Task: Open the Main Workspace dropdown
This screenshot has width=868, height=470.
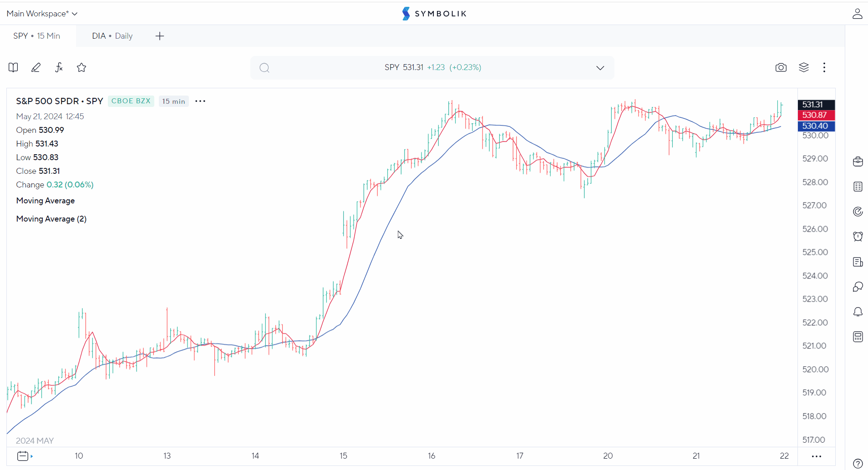Action: 42,14
